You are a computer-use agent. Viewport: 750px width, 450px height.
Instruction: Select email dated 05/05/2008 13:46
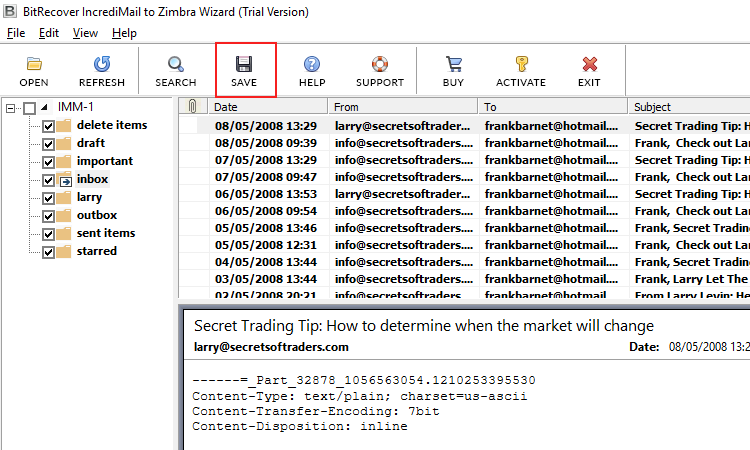coord(464,228)
